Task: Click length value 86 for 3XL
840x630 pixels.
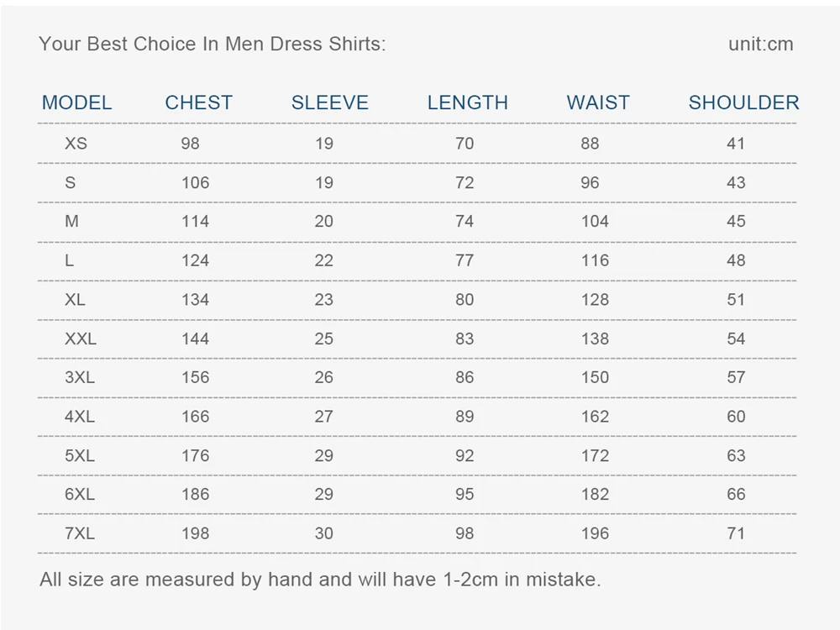Action: point(465,377)
